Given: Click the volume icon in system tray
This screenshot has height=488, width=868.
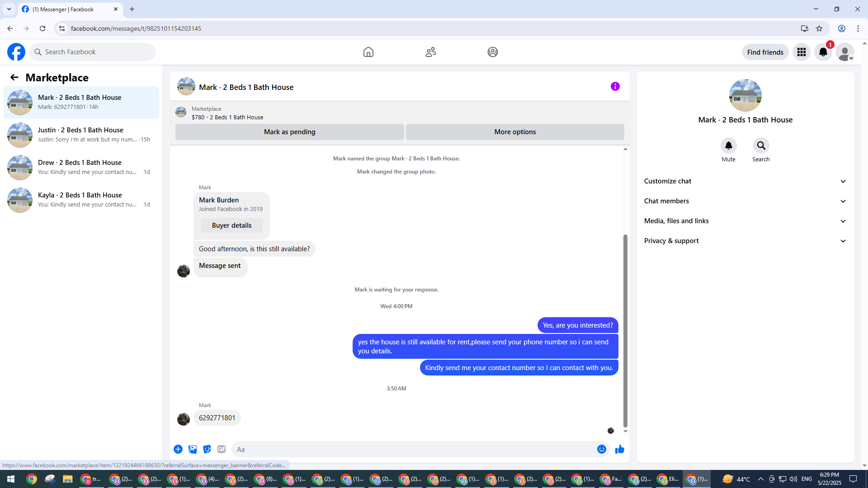Looking at the screenshot, I should click(x=793, y=479).
